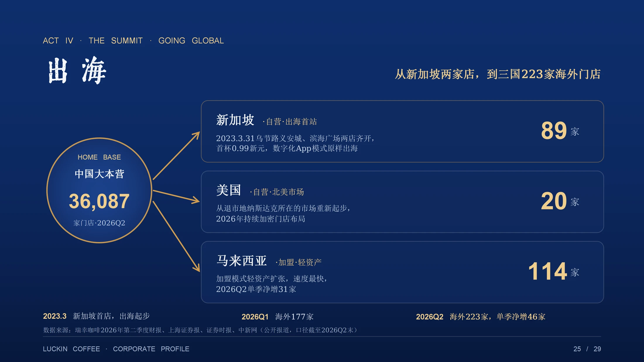
Task: Click the large title '出海'
Action: [x=77, y=70]
